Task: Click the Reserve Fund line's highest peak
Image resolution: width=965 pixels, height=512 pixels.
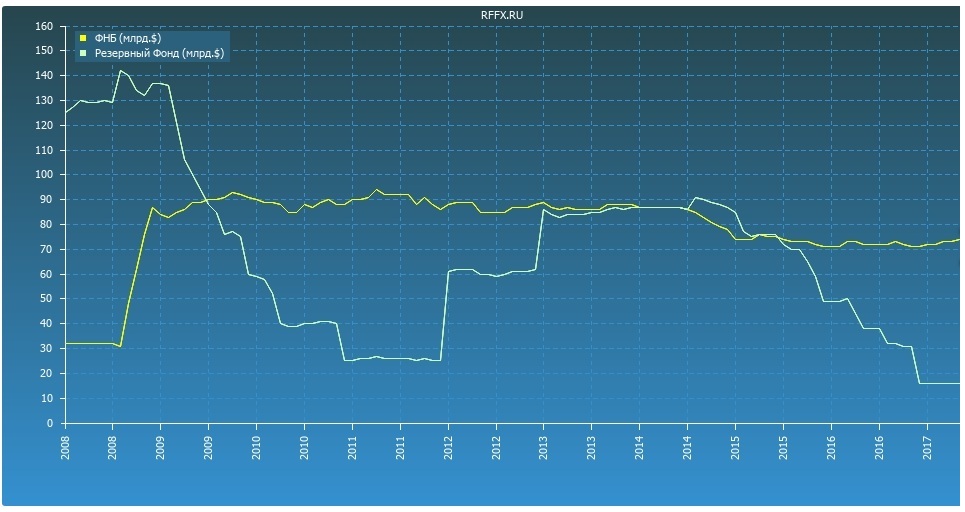Action: pyautogui.click(x=120, y=70)
